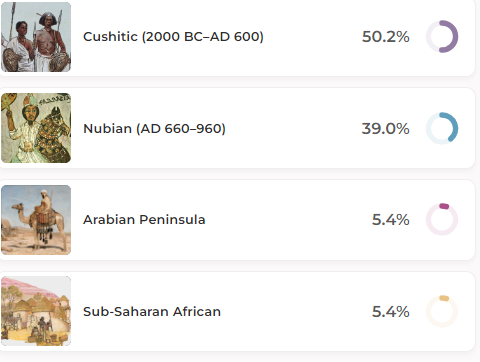Click the pink Arabian Peninsula donut chart

click(442, 219)
